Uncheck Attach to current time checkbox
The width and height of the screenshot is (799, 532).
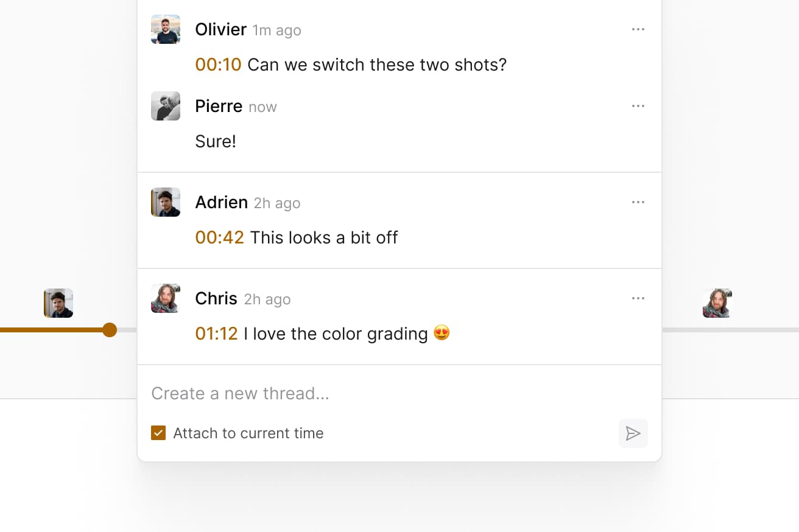tap(158, 433)
